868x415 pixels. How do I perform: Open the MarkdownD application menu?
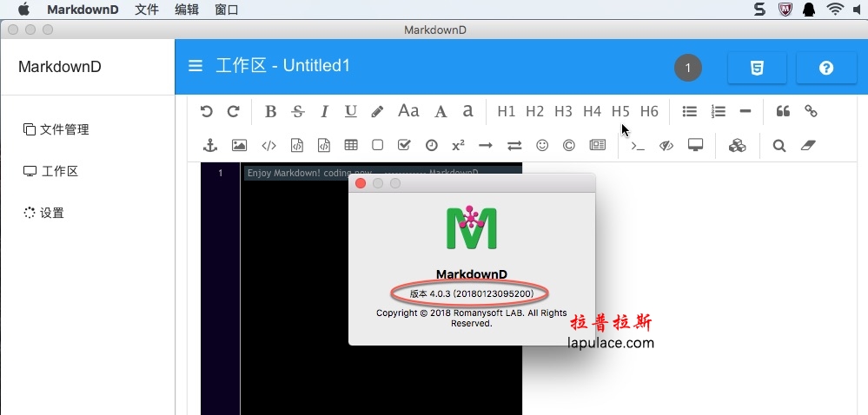click(83, 10)
